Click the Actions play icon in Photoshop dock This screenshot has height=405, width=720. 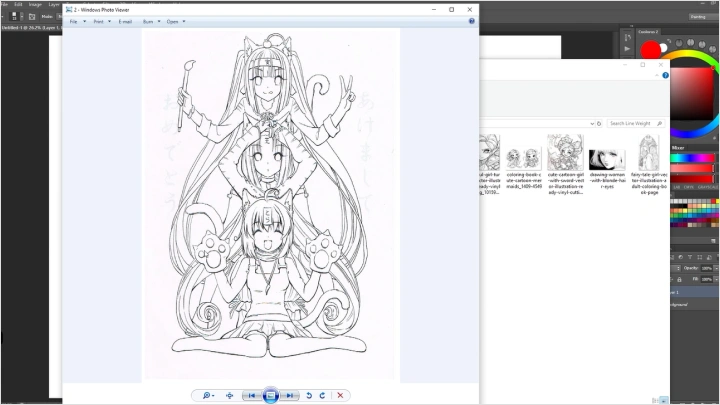[628, 49]
